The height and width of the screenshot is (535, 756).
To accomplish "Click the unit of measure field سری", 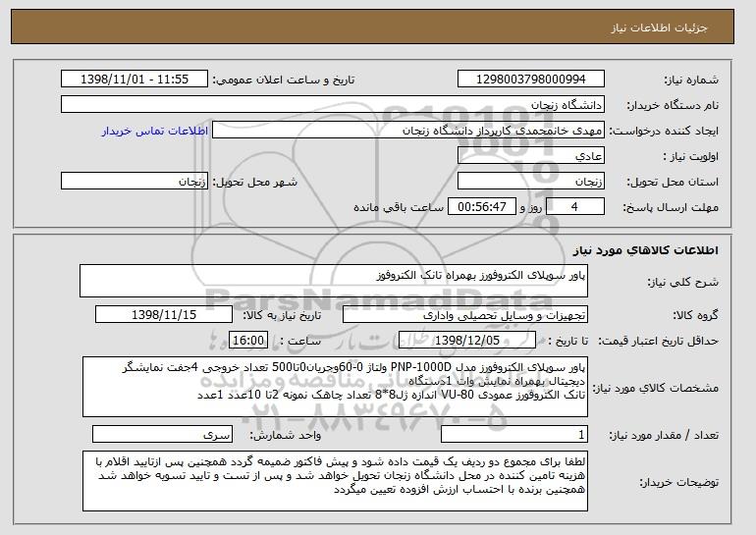I will 162,434.
